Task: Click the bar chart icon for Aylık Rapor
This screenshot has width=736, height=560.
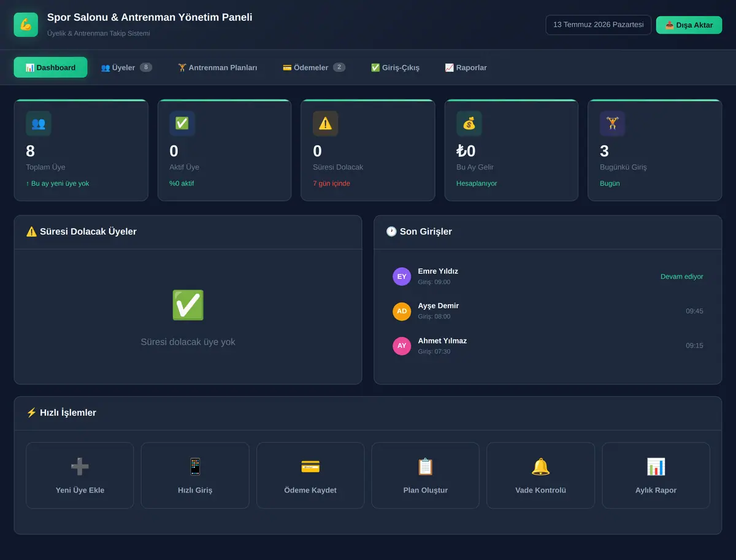Action: 656,467
